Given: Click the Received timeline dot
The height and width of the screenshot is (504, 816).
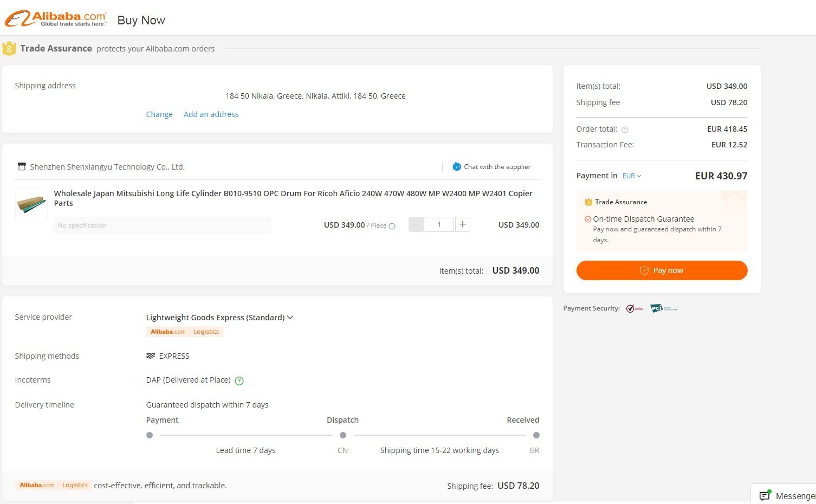Looking at the screenshot, I should (536, 435).
